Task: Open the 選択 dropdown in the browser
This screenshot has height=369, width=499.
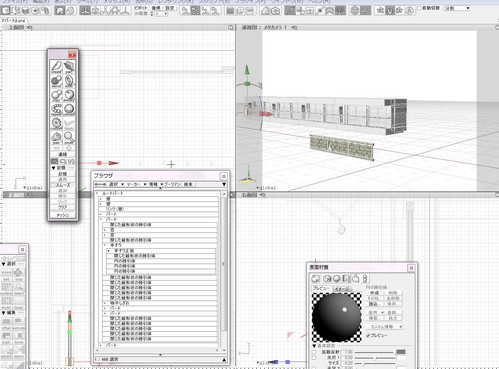Action: (116, 184)
